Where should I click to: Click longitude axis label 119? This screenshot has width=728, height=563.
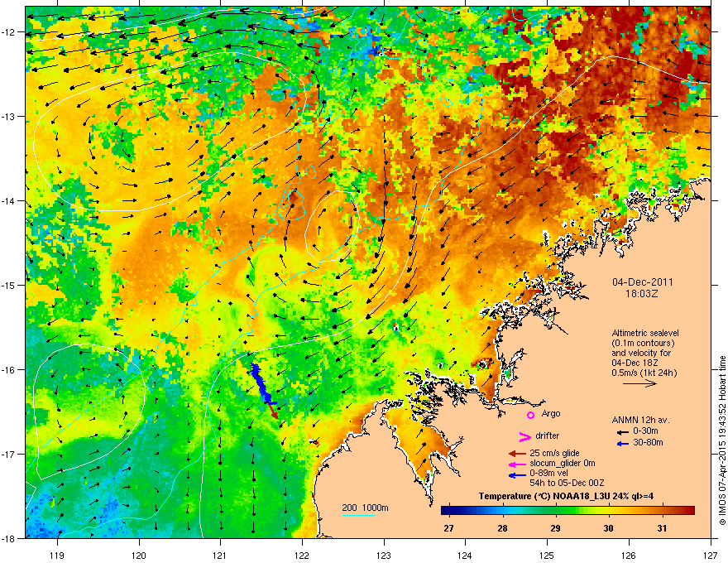(57, 555)
